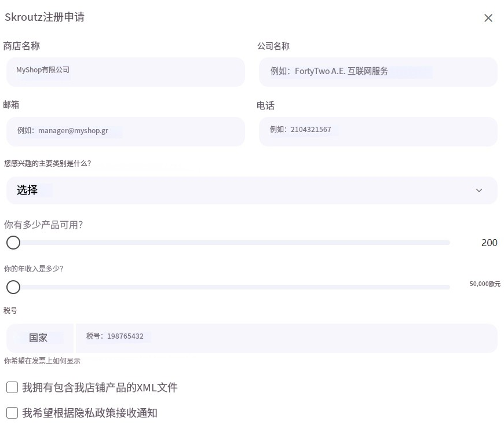Screen dimensions: 504x429
Task: Close the Skroutz注册申请 dialog
Action: tap(488, 18)
